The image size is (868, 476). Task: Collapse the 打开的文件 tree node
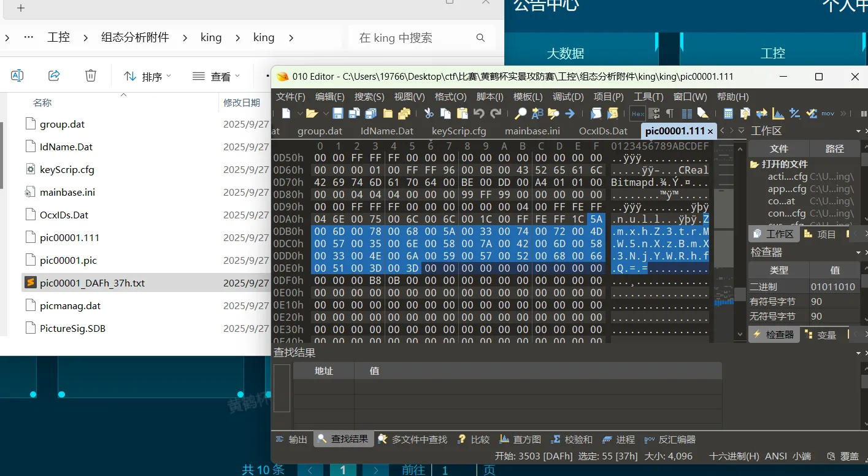point(755,164)
